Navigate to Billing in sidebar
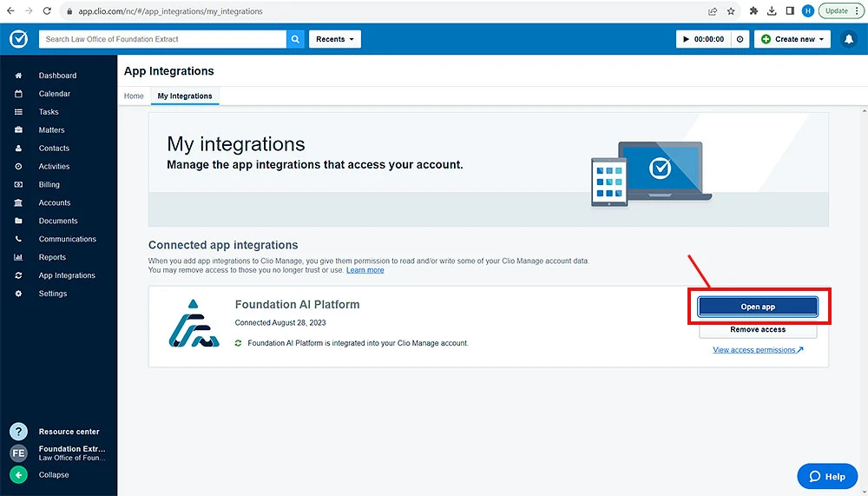 (49, 184)
